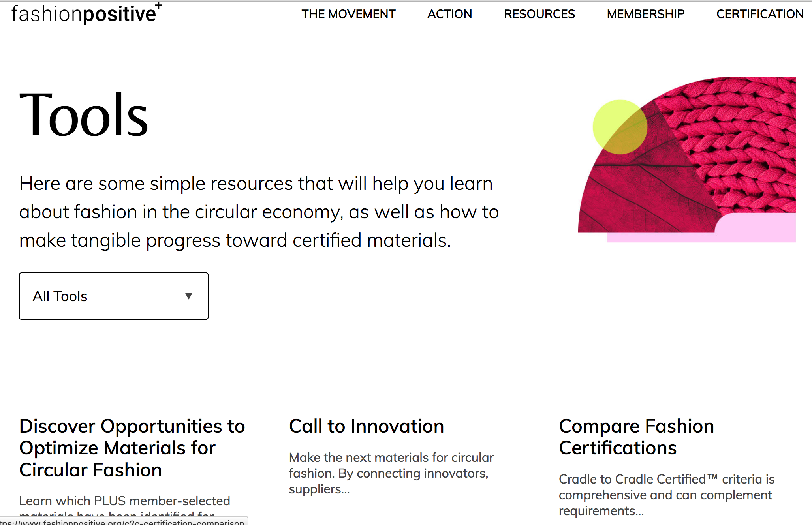This screenshot has height=525, width=812.
Task: Click the large Tools page heading
Action: point(84,115)
